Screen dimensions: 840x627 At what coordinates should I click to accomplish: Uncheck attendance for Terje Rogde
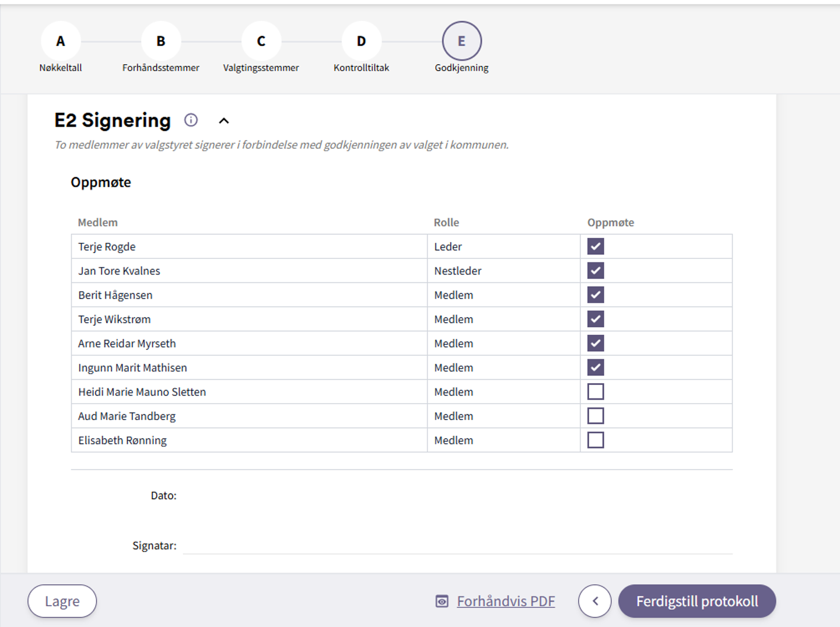(596, 247)
